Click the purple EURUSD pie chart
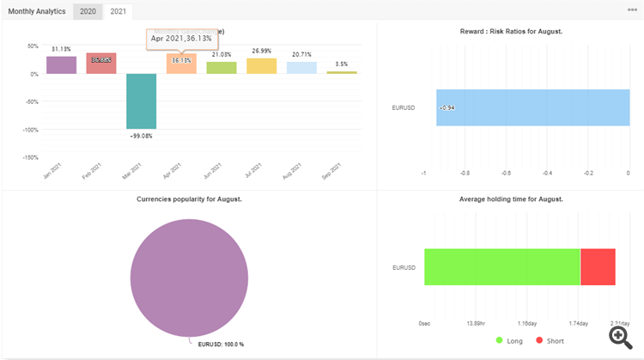Viewport: 644px width, 360px height. click(x=189, y=278)
